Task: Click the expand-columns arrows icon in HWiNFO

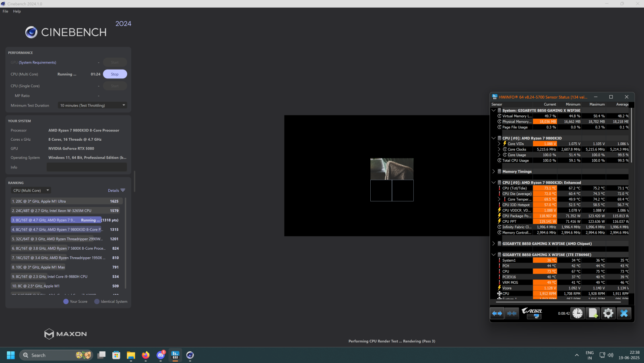Action: click(497, 313)
